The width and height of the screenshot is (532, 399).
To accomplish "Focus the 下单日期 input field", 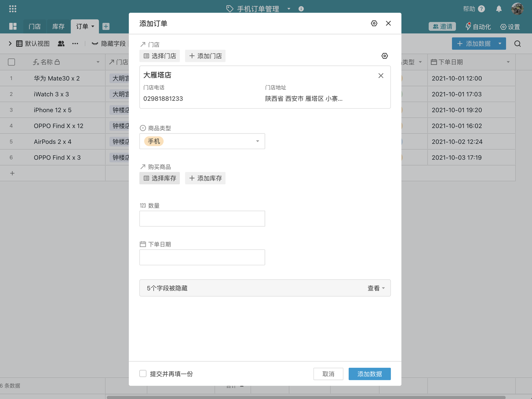I will pos(202,257).
